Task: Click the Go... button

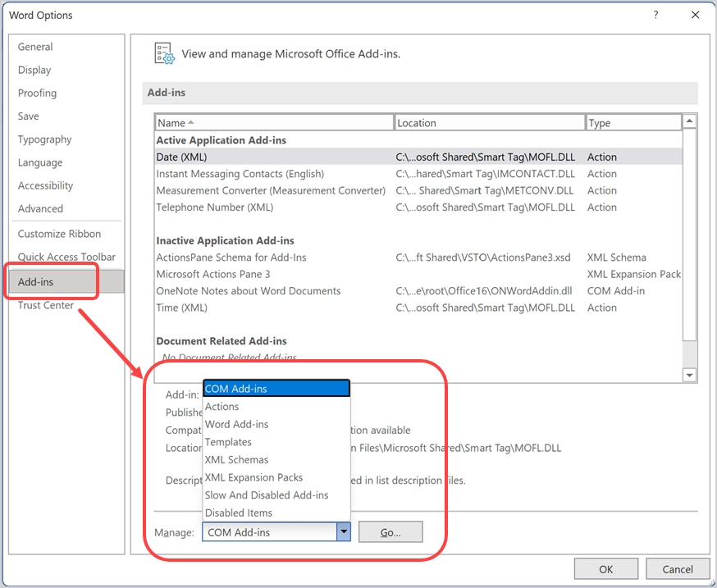Action: coord(390,532)
